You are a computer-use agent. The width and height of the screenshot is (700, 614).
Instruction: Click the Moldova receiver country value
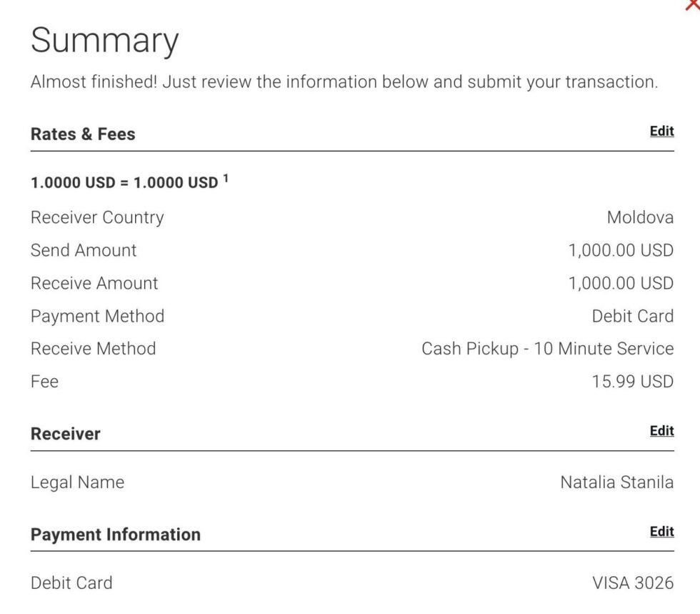pyautogui.click(x=640, y=217)
